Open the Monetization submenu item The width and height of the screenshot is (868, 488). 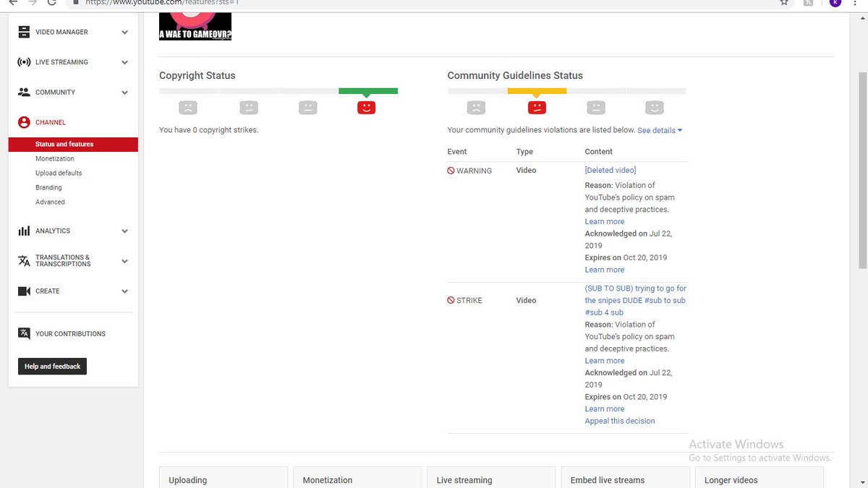coord(55,159)
